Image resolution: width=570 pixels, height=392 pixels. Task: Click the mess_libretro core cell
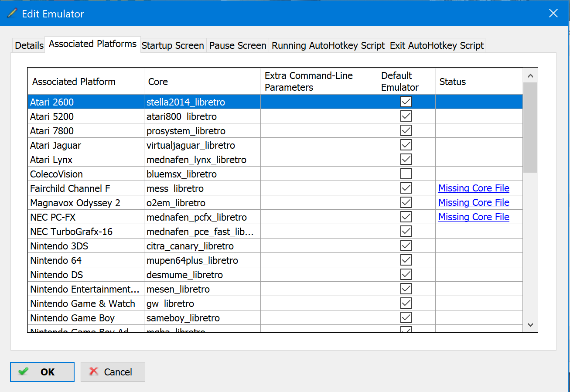point(202,188)
